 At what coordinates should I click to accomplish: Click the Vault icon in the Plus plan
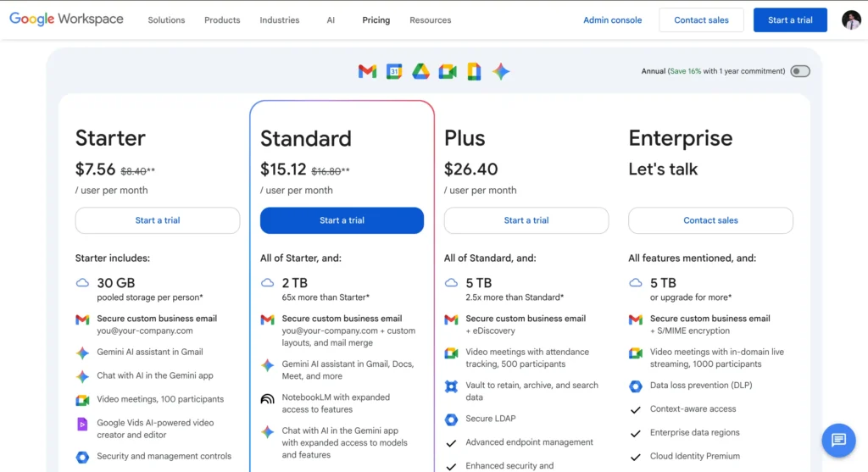coord(451,386)
